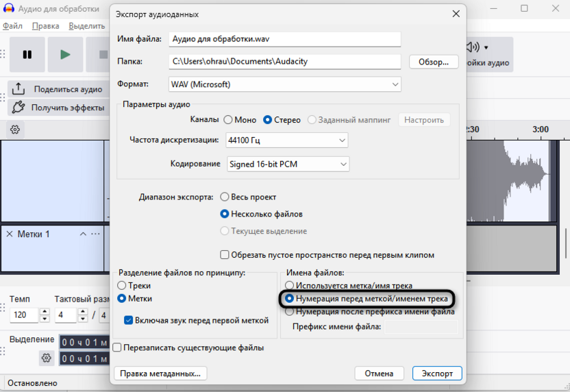
Task: Close the Export audio dialog
Action: [x=456, y=14]
